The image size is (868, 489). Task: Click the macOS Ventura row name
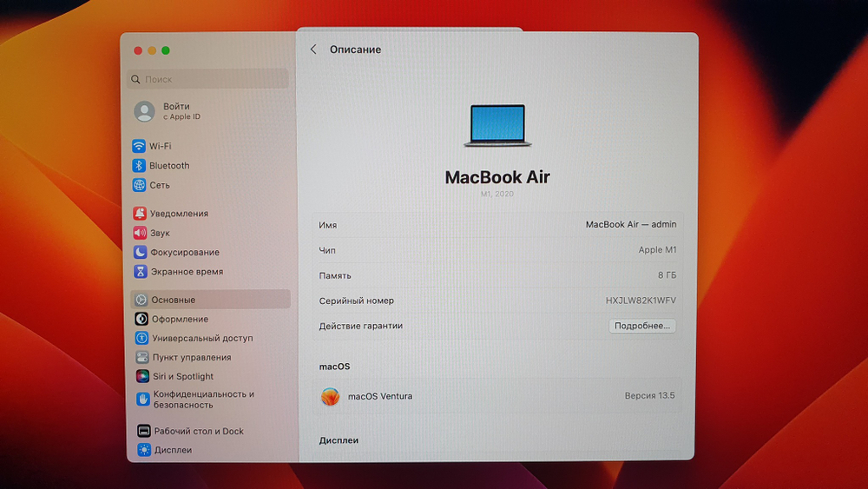[380, 396]
